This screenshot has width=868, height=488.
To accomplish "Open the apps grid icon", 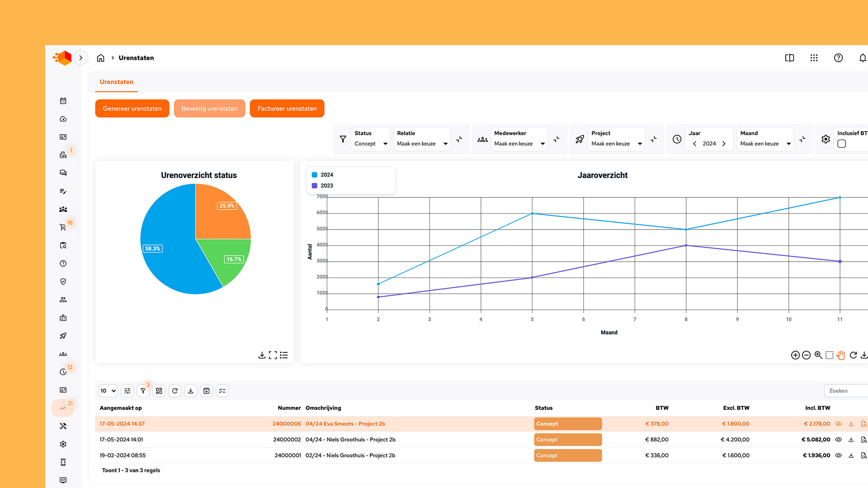I will click(x=814, y=58).
